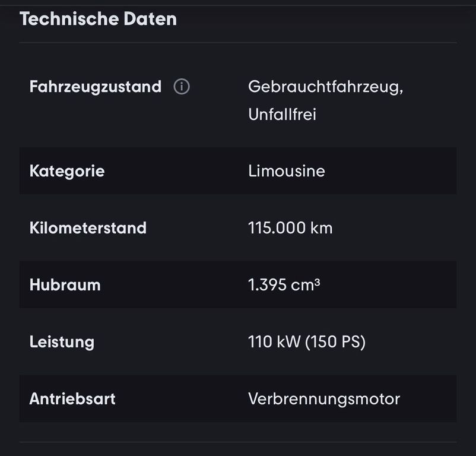Click the divider line below Technische Daten
476x456 pixels.
click(x=237, y=43)
